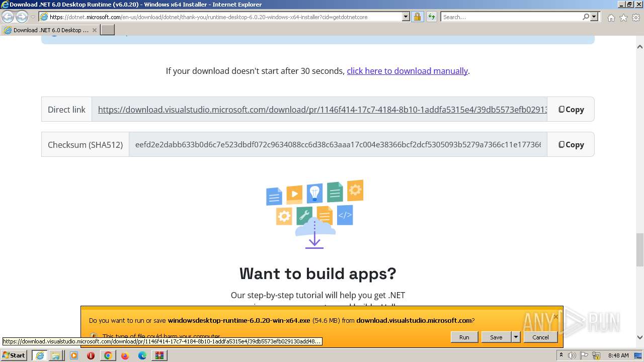Open the File Explorer taskbar folder icon

[56, 355]
